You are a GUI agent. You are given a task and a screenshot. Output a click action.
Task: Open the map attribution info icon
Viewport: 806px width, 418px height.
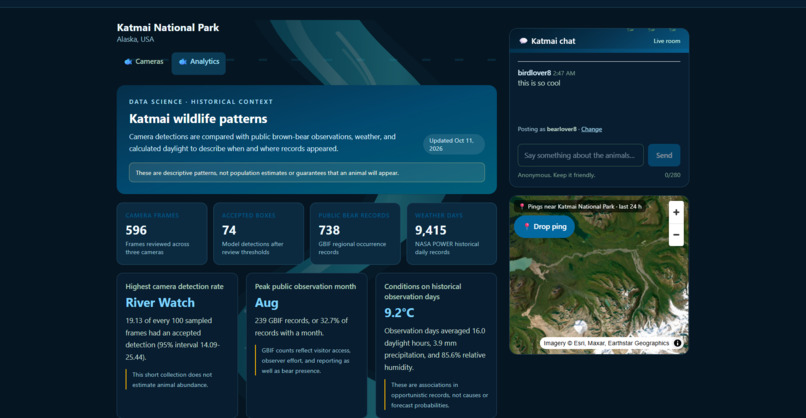[x=677, y=343]
